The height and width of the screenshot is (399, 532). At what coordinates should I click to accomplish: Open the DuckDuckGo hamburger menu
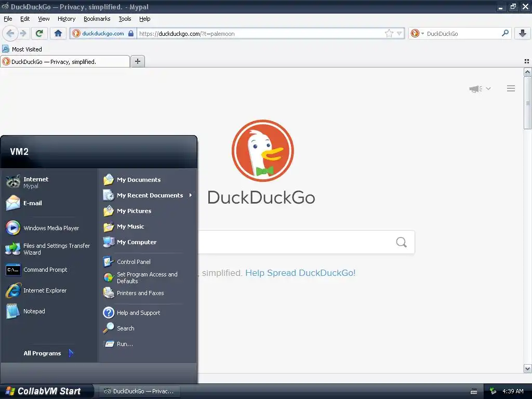(511, 88)
